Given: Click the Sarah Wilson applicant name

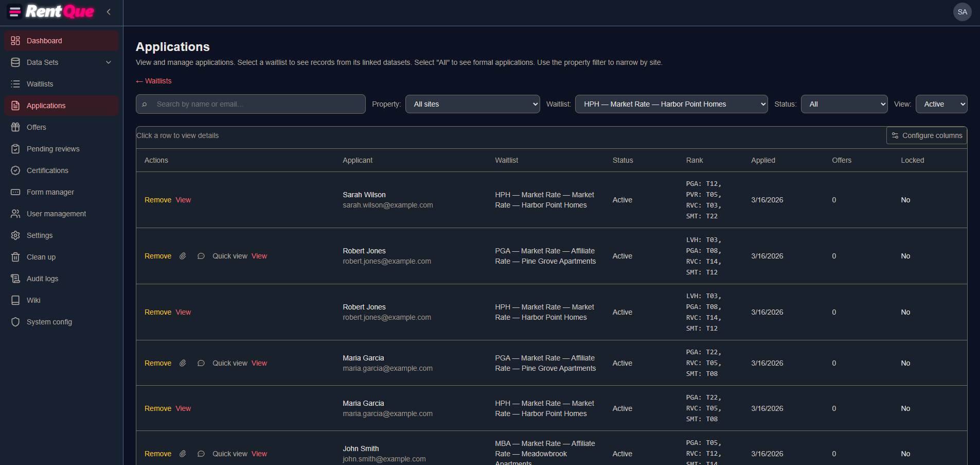Looking at the screenshot, I should pos(364,195).
